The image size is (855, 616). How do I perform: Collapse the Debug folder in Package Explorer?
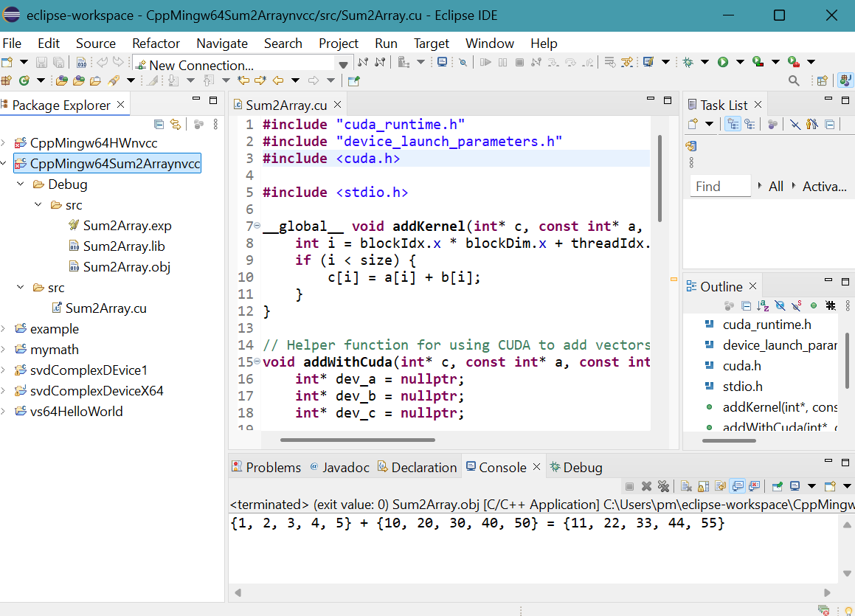[x=21, y=184]
